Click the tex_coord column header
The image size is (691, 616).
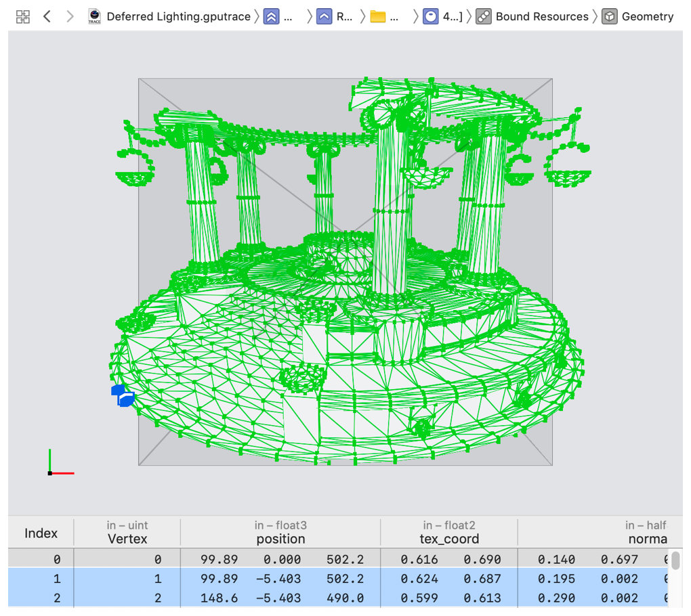tap(449, 532)
